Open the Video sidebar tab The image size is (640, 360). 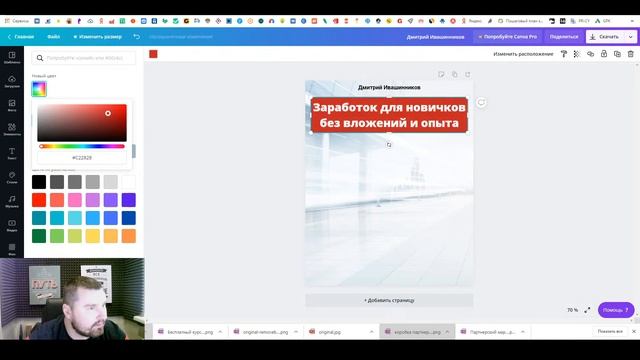(x=12, y=225)
